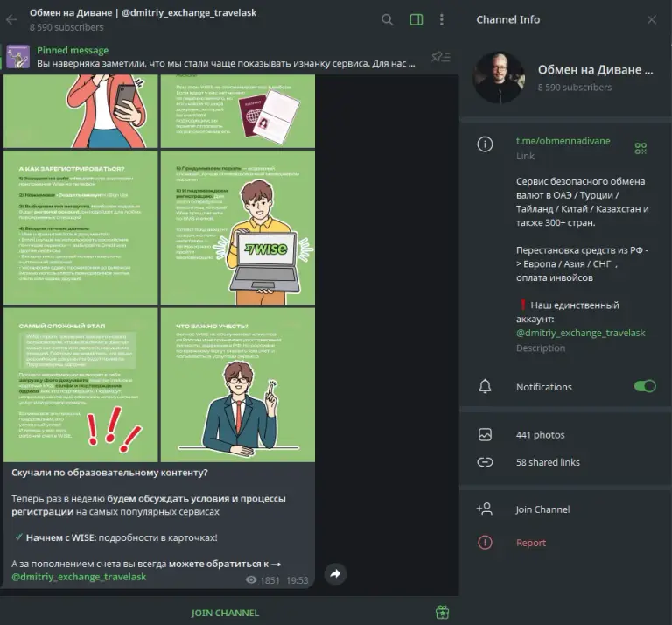Open the channel avatar photo
The width and height of the screenshot is (672, 625).
point(499,78)
